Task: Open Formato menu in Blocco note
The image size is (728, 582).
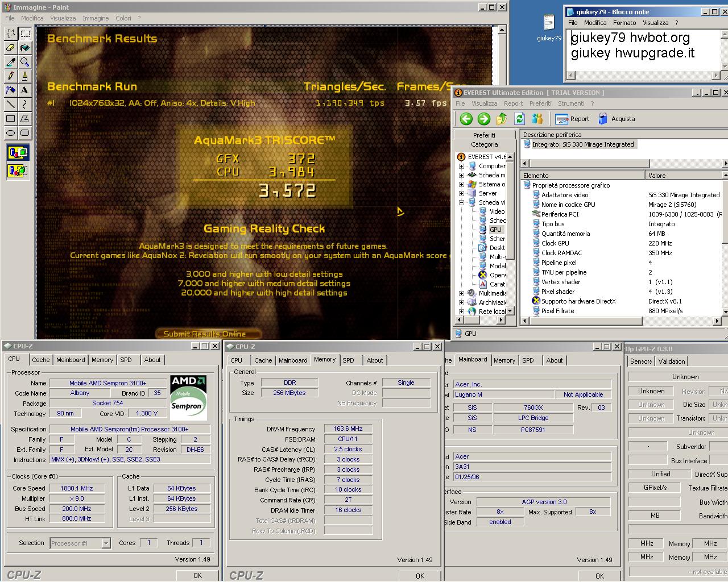Action: tap(624, 23)
